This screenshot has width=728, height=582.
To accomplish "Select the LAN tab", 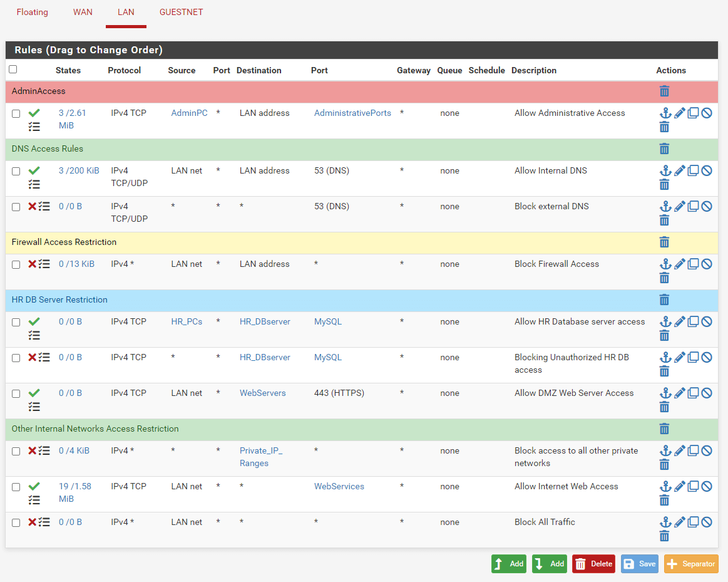I will (126, 12).
